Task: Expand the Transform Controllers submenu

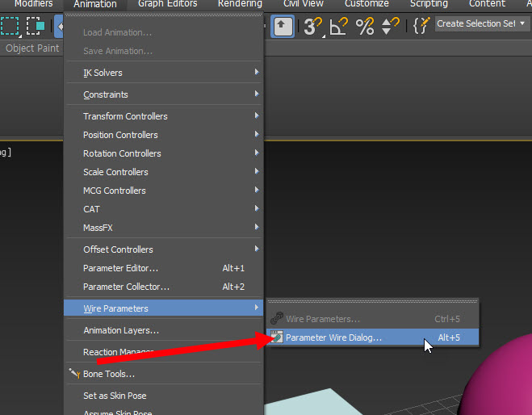Action: pos(164,116)
